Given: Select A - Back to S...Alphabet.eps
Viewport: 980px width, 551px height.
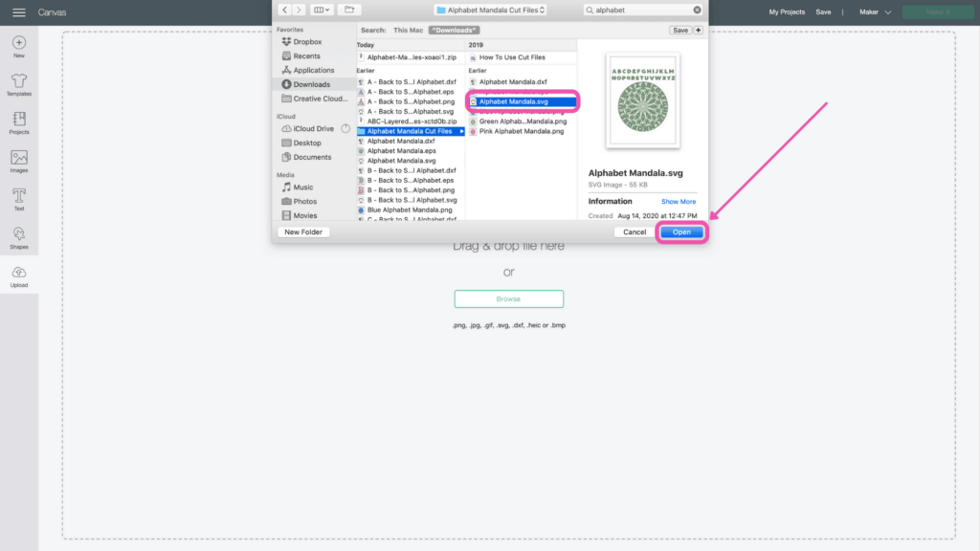Looking at the screenshot, I should [411, 92].
